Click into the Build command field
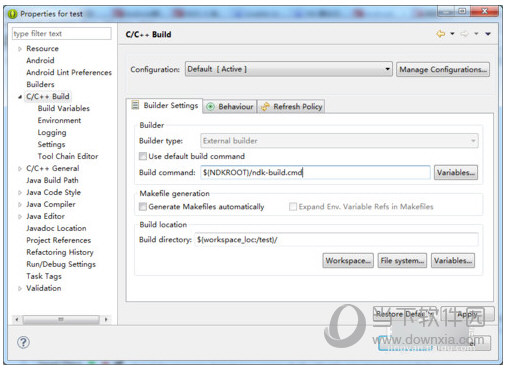Screen dimensions: 509x369 (x=315, y=172)
